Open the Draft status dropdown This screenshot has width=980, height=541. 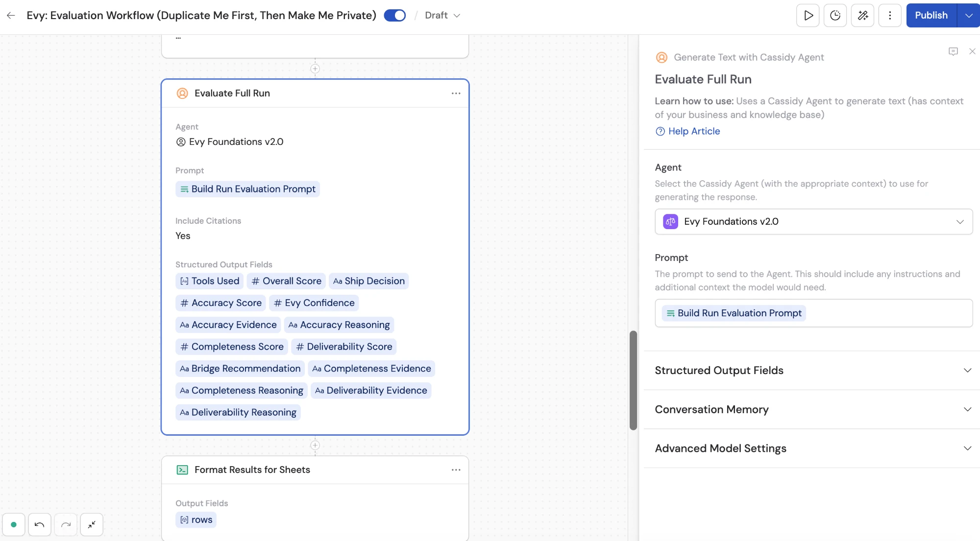coord(442,15)
